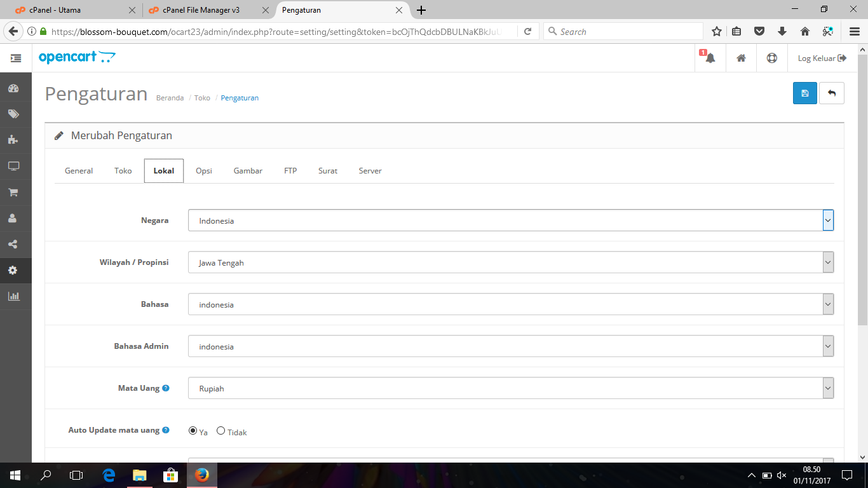Open the help lifebuoy icon
The height and width of the screenshot is (488, 868).
click(x=772, y=58)
